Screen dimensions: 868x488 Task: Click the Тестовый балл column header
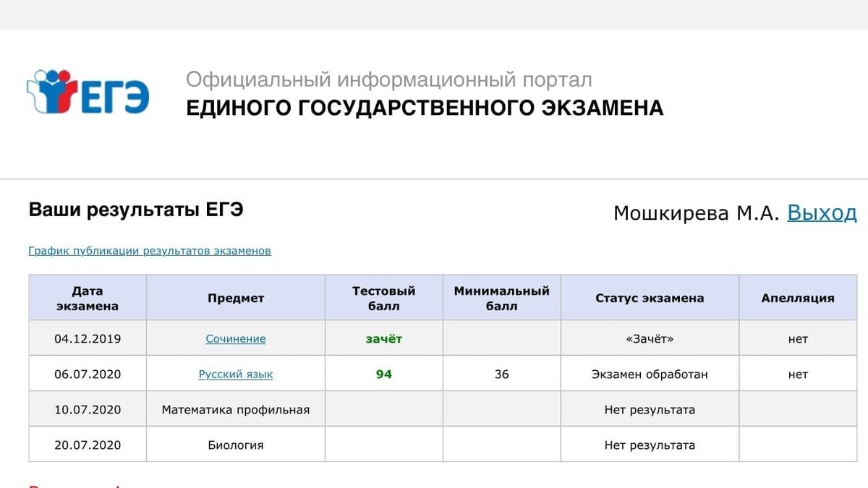click(x=384, y=296)
